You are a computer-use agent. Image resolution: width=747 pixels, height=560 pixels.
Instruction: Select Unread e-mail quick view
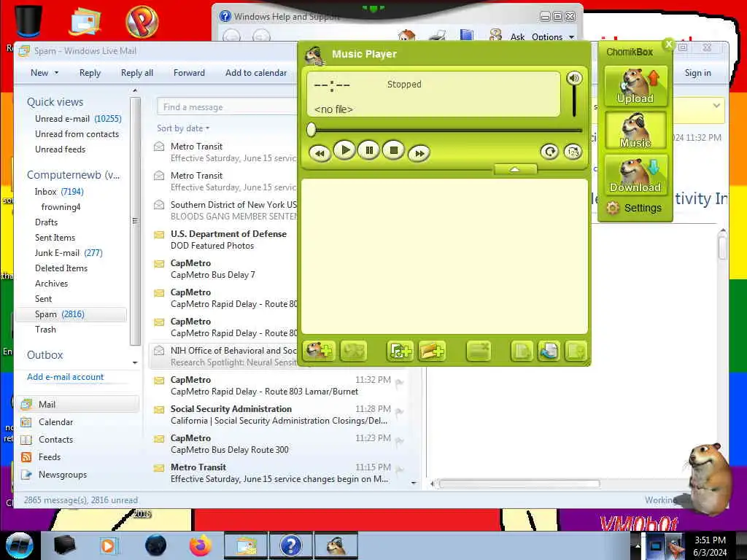pos(78,119)
